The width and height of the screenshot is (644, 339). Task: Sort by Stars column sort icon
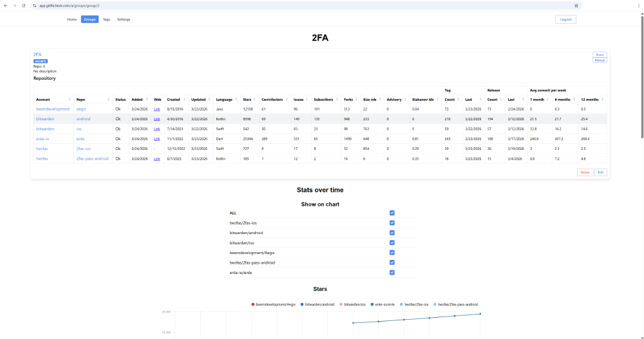[254, 99]
